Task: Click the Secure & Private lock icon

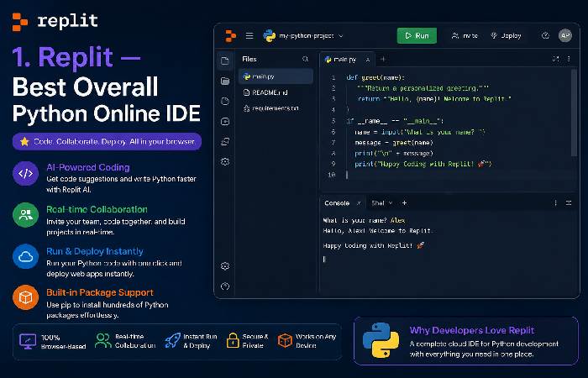Action: click(233, 340)
